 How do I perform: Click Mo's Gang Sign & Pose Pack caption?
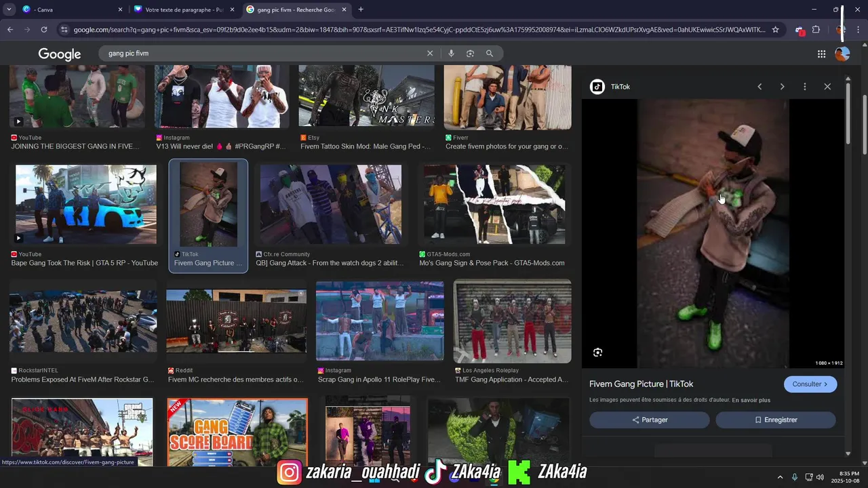[x=492, y=263]
